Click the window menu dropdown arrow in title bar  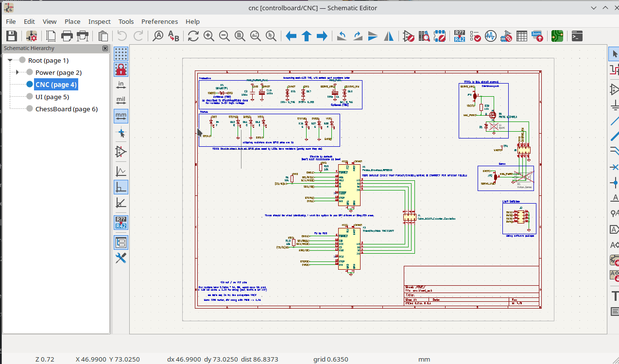click(x=593, y=8)
